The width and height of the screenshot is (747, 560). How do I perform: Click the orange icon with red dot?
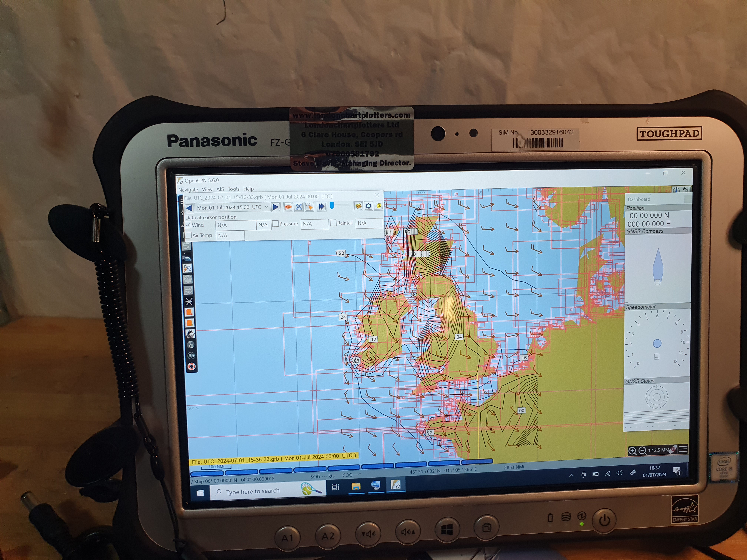click(x=189, y=312)
